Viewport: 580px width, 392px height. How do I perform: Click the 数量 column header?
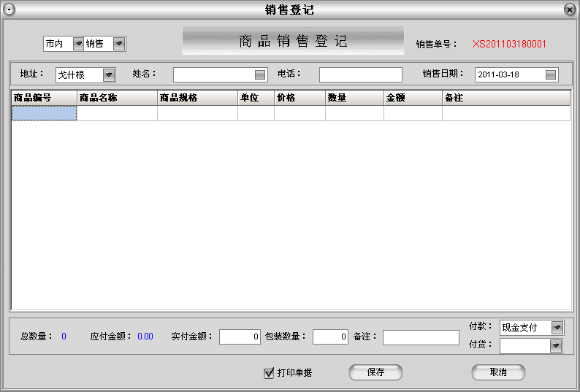pos(355,98)
